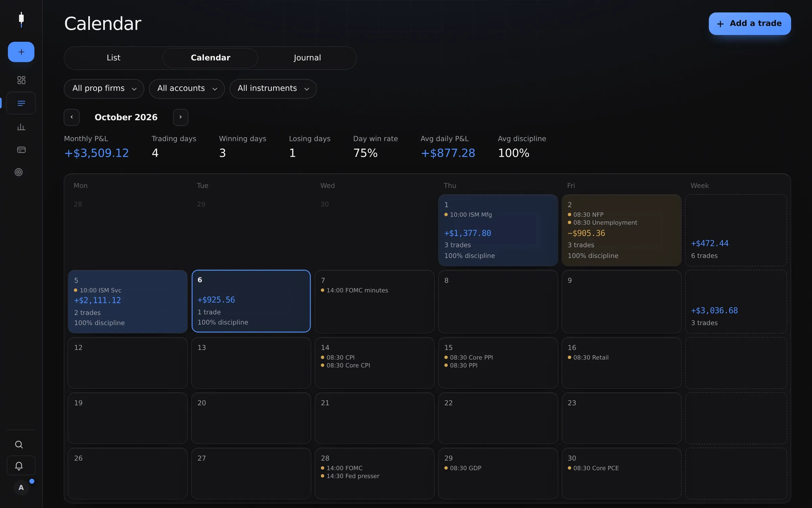Image resolution: width=812 pixels, height=508 pixels.
Task: Open the October 20 day cell
Action: [251, 418]
